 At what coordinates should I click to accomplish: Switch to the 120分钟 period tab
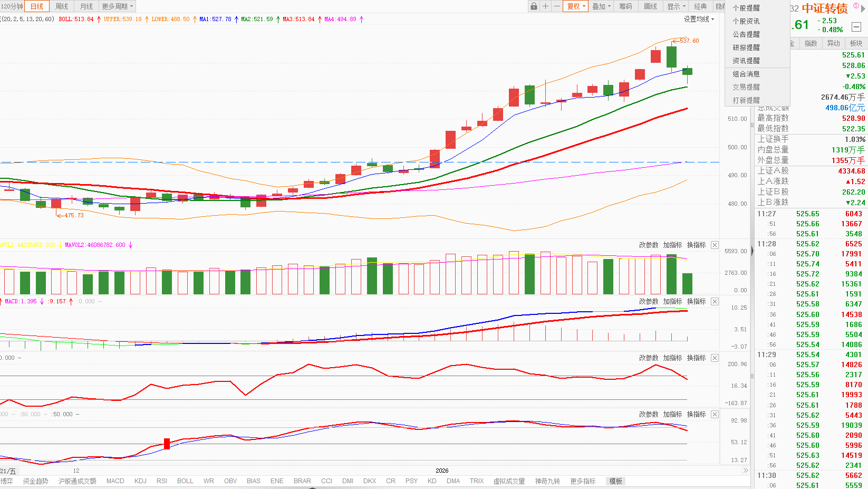click(12, 6)
